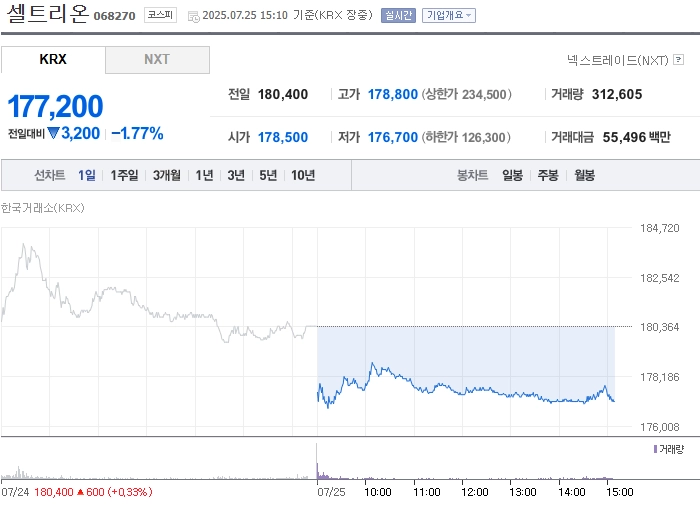Image resolution: width=700 pixels, height=505 pixels.
Task: Switch to the KRX tab
Action: 53,59
